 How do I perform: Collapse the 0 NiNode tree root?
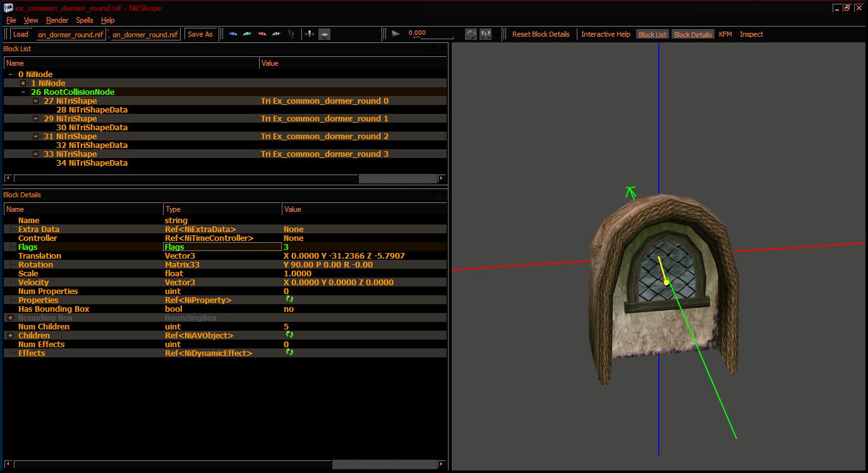(11, 75)
